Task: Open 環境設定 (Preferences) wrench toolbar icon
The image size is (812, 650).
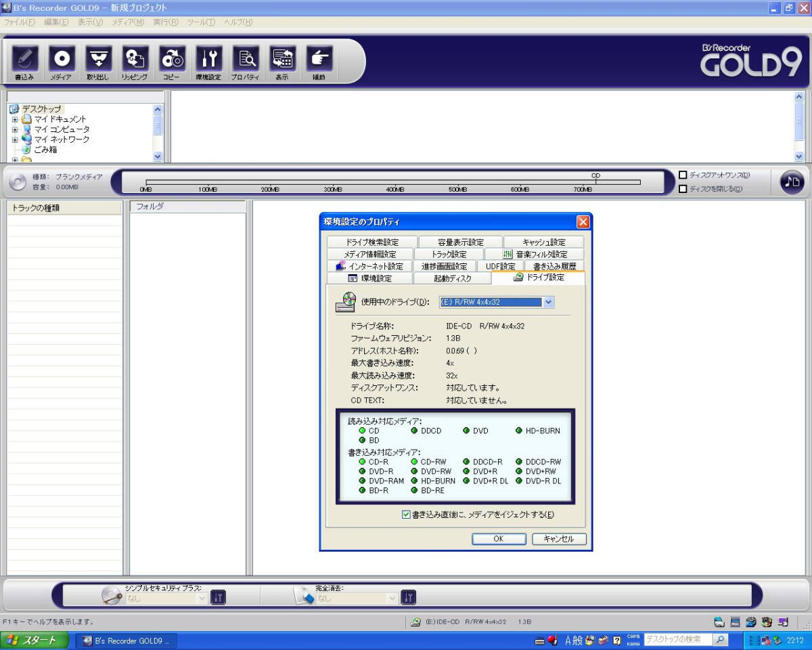Action: 208,59
